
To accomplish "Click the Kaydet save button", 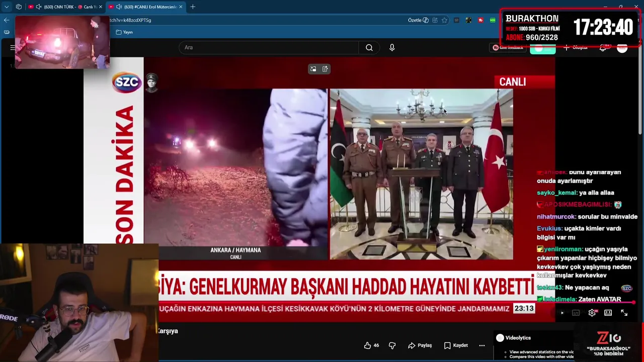I will (x=456, y=345).
